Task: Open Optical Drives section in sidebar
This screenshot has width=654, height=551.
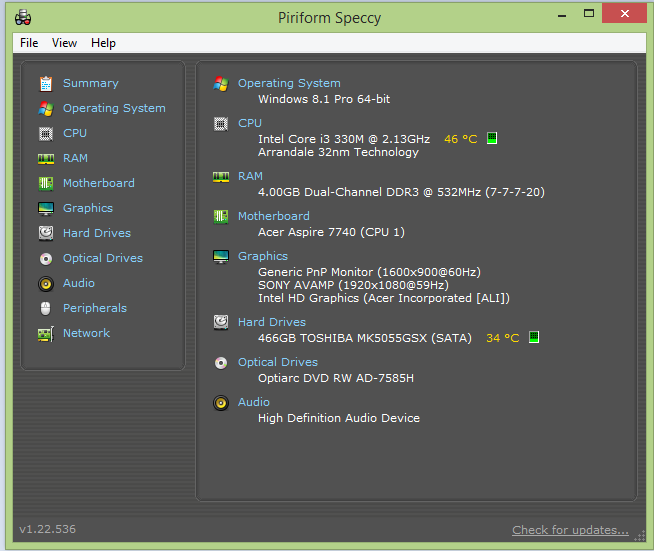Action: pos(103,258)
